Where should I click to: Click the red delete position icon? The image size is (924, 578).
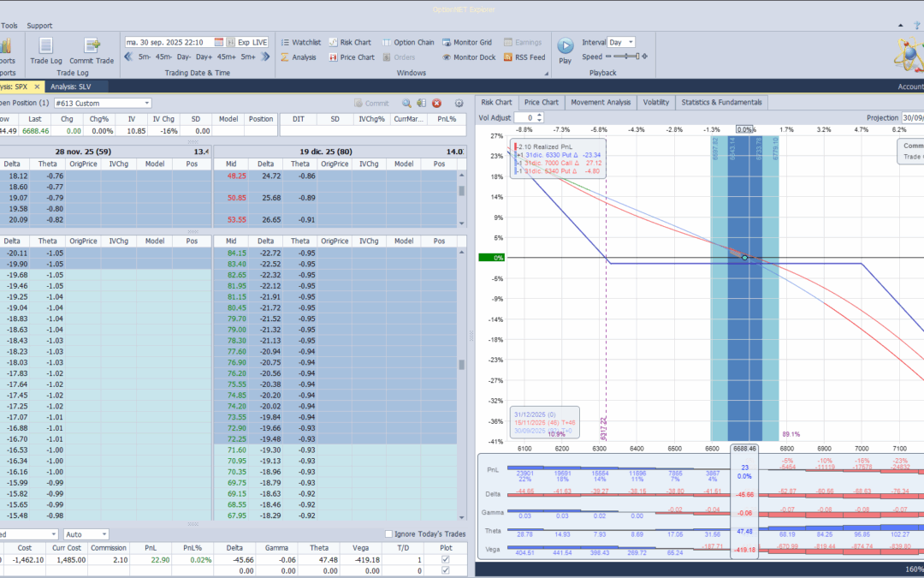click(436, 103)
